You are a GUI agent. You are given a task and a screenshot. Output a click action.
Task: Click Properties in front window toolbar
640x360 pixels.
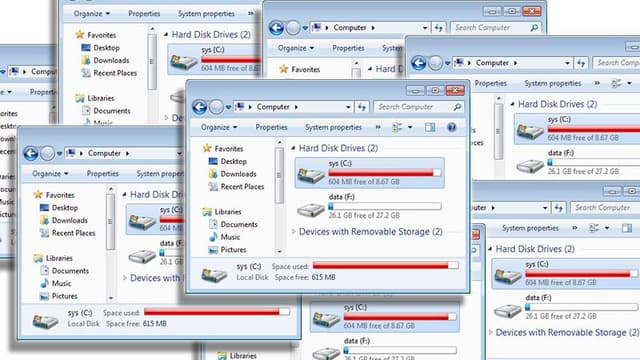pyautogui.click(x=271, y=127)
